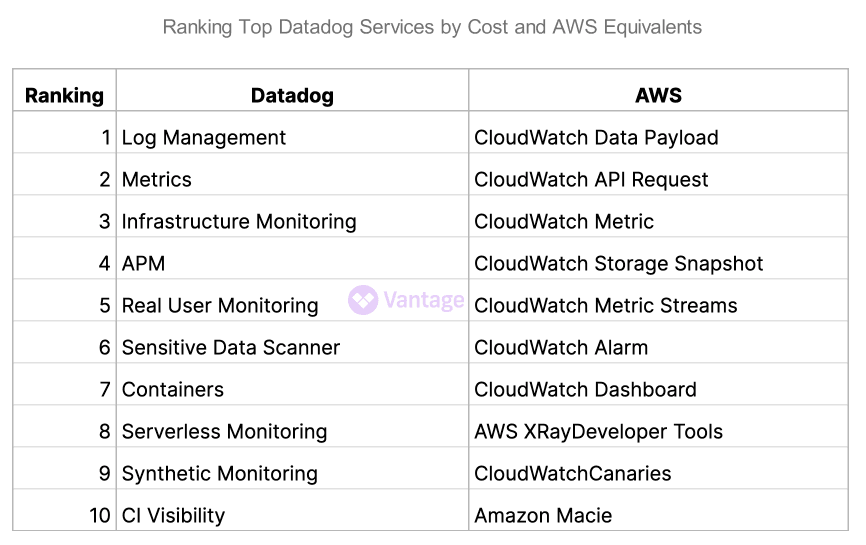Click the CloudWatch API Request cell
866x545 pixels.
click(x=591, y=180)
